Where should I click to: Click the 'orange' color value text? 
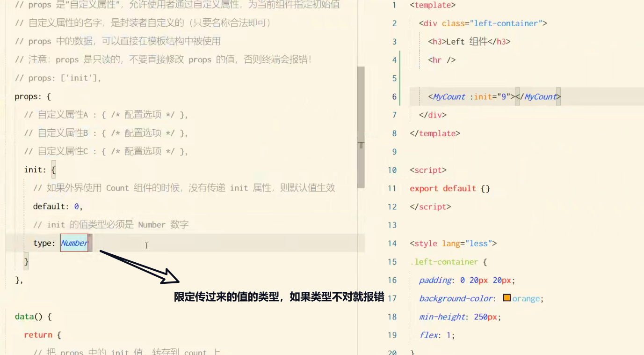[x=526, y=298]
